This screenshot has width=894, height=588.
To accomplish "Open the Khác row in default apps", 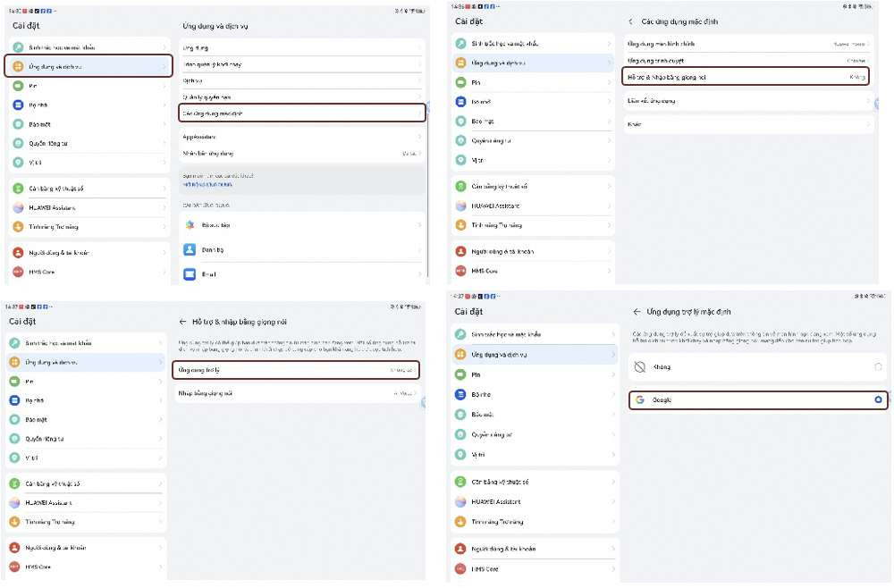I will 748,124.
